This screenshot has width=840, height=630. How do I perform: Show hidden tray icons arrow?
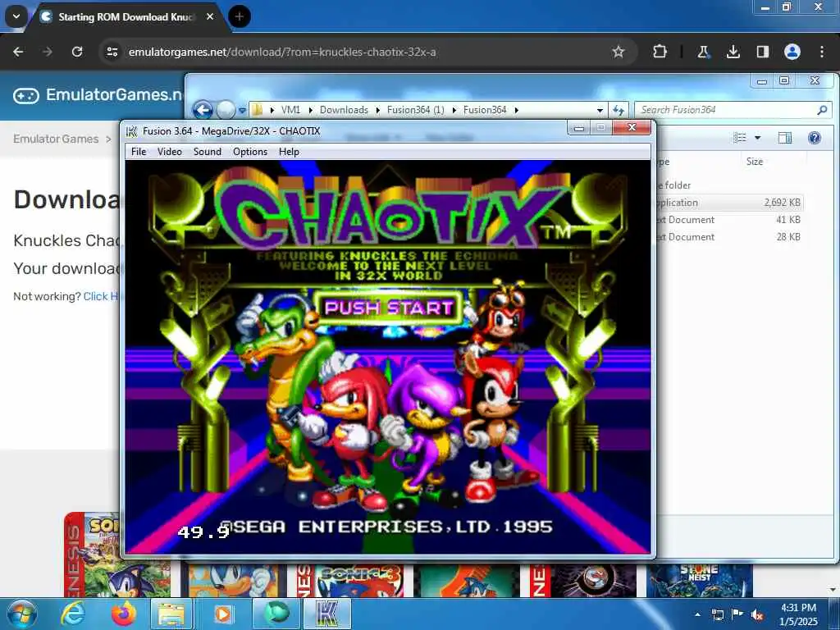(x=697, y=614)
